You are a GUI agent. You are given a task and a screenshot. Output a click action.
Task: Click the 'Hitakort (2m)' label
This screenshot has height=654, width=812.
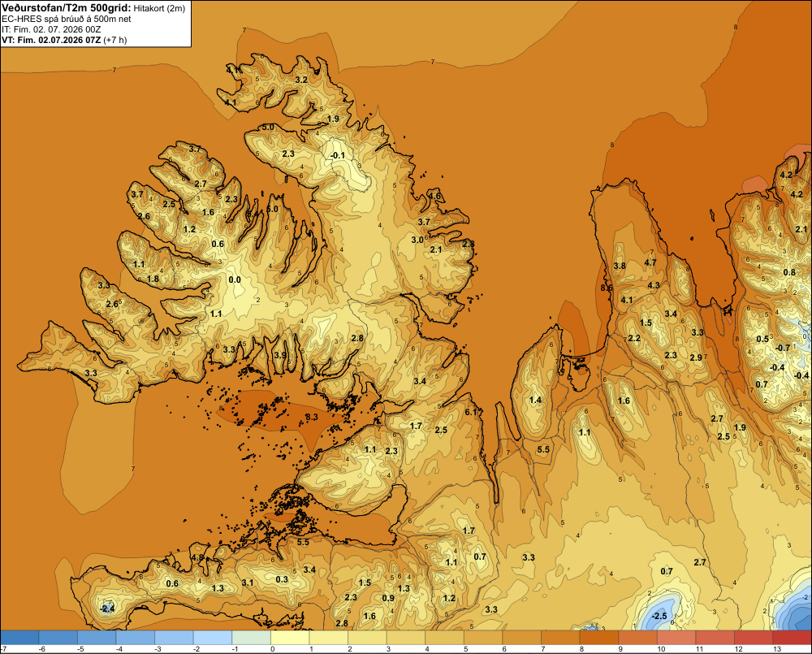159,8
